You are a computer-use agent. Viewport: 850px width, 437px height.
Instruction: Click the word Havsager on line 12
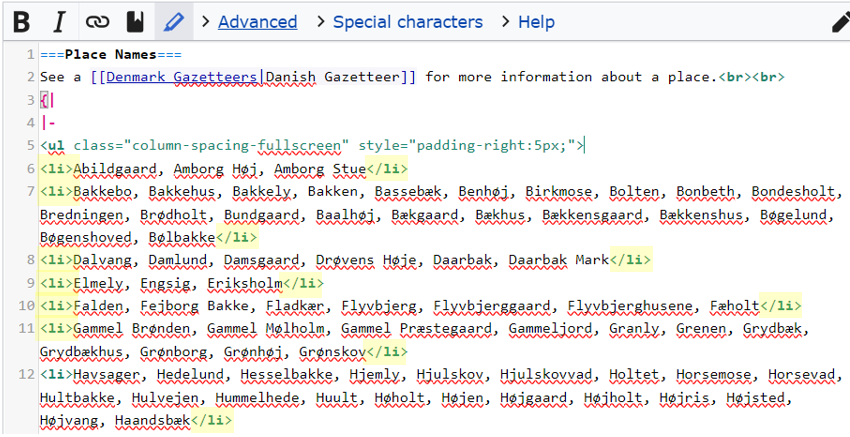(106, 375)
